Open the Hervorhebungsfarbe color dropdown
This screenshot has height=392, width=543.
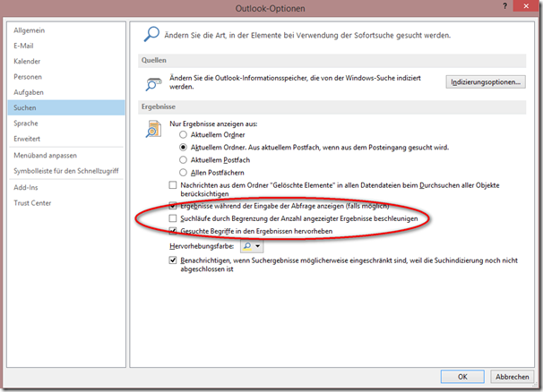252,246
